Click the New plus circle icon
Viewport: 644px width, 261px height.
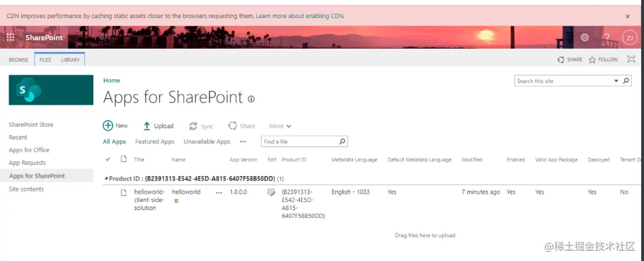point(108,126)
